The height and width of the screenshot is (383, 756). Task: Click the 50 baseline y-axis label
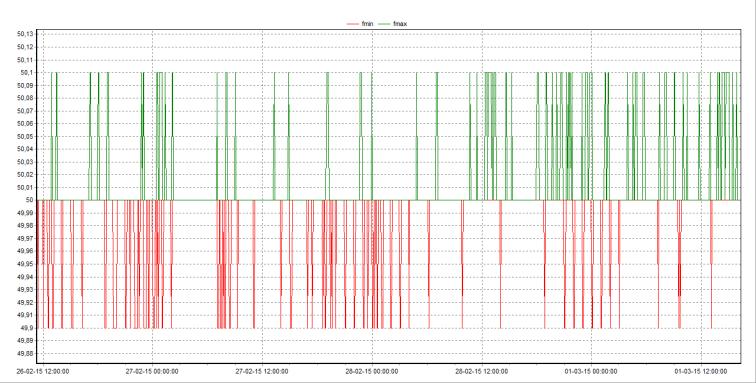[29, 200]
